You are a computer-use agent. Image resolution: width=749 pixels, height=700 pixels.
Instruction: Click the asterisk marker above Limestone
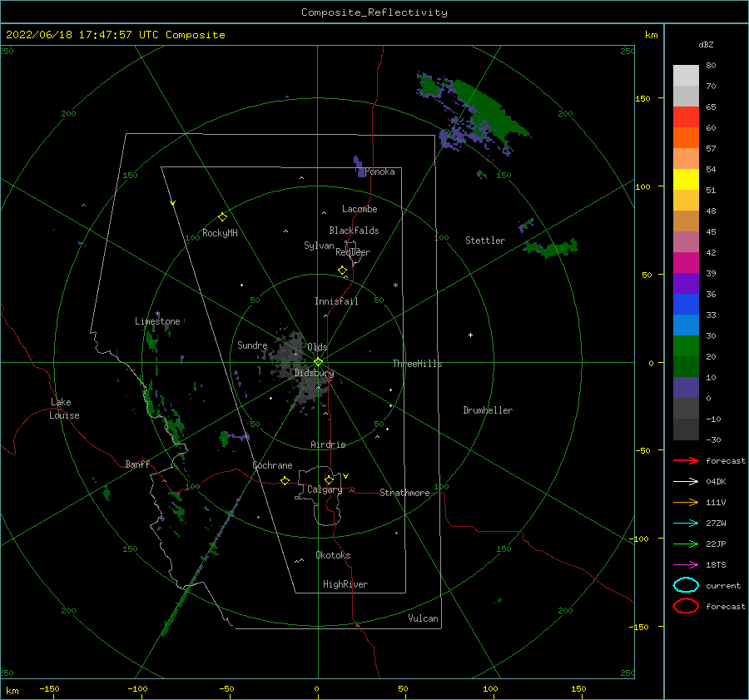click(157, 315)
